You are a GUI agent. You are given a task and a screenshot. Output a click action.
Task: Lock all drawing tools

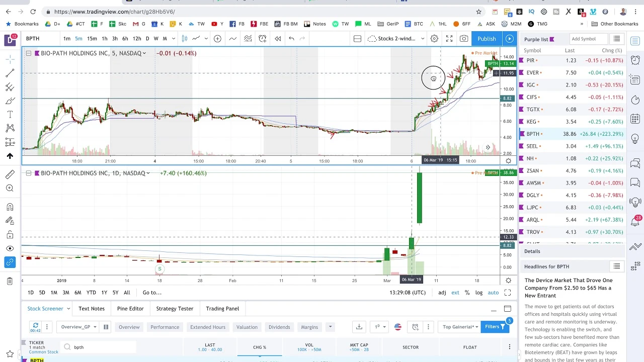(10, 235)
